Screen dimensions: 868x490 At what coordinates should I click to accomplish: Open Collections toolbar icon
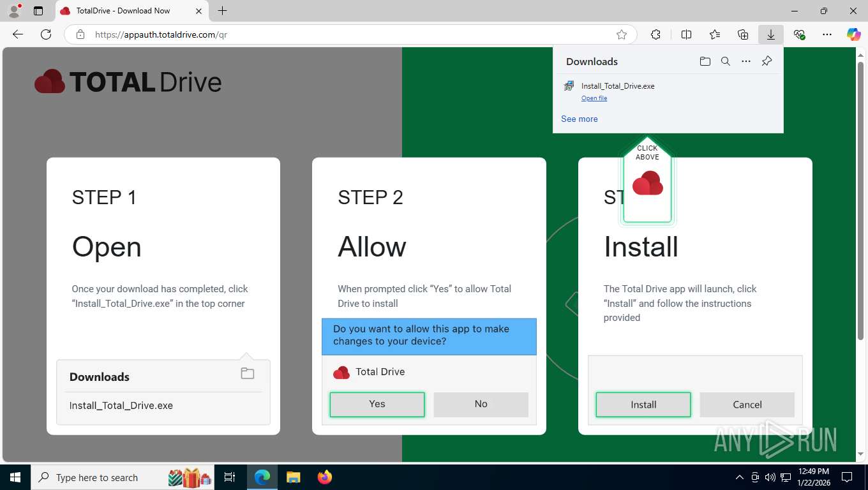(743, 34)
